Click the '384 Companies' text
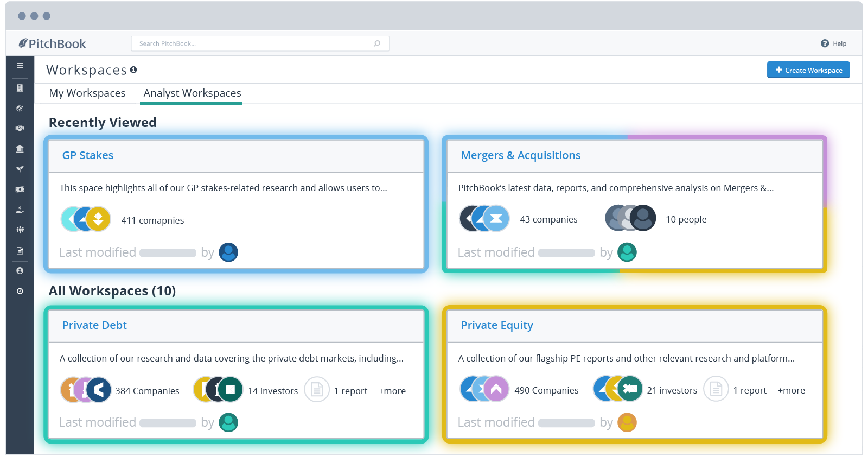868x456 pixels. click(x=147, y=391)
